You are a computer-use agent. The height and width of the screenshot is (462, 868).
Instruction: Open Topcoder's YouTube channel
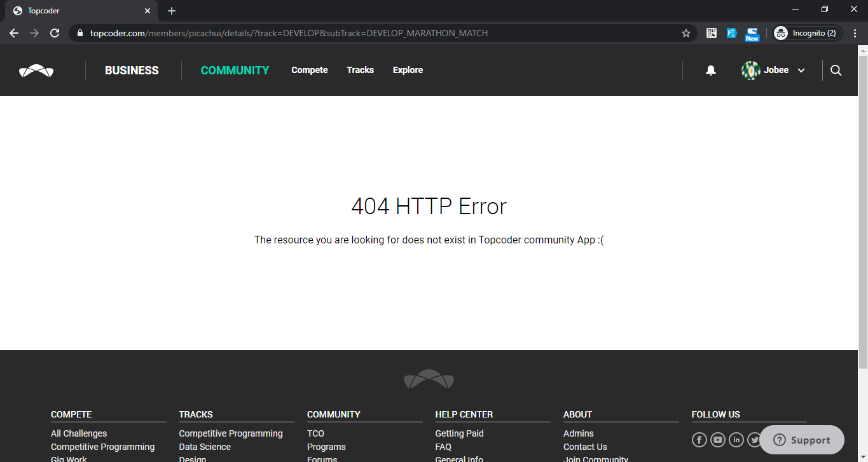[717, 439]
